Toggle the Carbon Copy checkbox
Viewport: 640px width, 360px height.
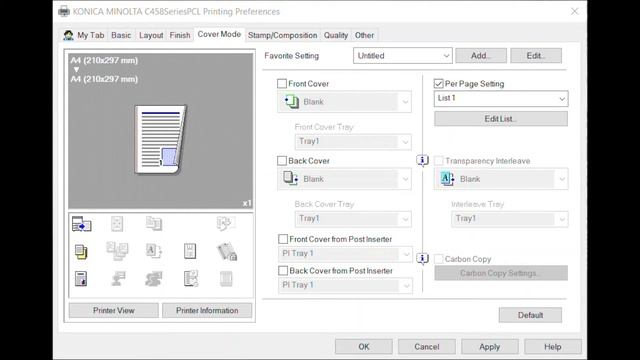pyautogui.click(x=438, y=259)
